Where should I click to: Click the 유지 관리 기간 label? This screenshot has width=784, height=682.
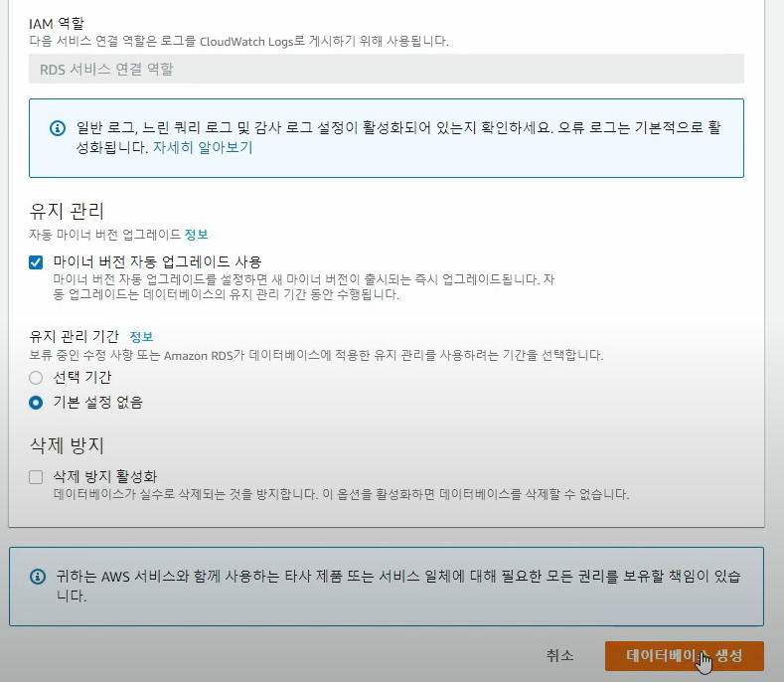[x=74, y=336]
